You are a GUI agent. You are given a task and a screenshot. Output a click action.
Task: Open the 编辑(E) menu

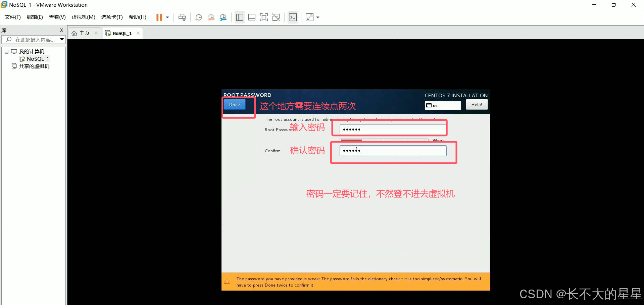35,17
